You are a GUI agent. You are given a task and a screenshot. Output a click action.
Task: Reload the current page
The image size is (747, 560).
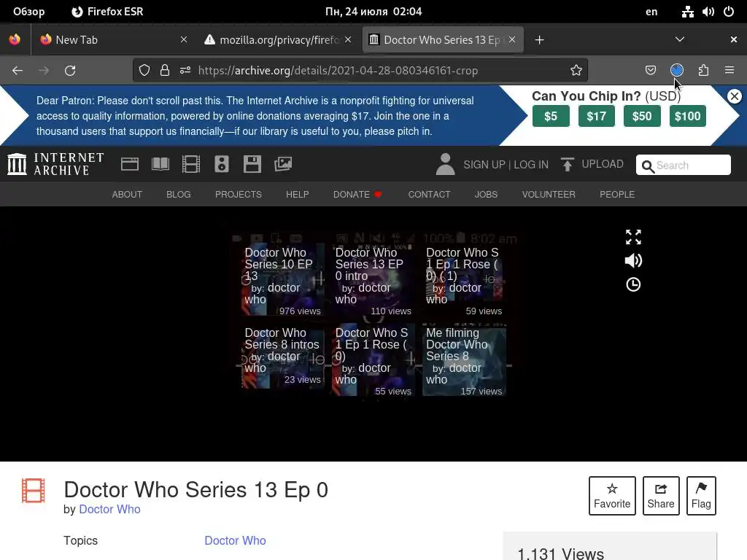click(x=70, y=71)
